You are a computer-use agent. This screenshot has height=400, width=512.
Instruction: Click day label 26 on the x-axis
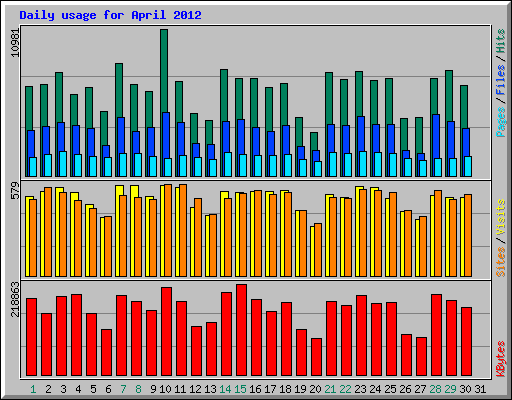pos(405,389)
